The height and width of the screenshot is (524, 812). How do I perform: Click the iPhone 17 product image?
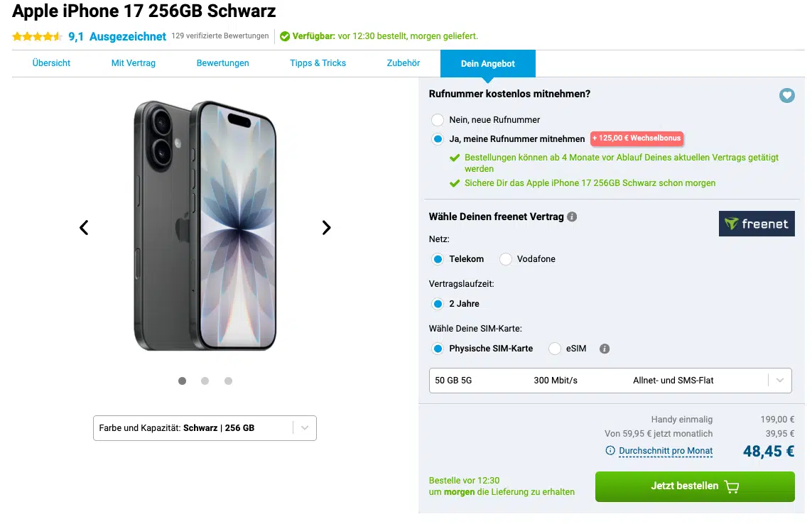[x=205, y=226]
